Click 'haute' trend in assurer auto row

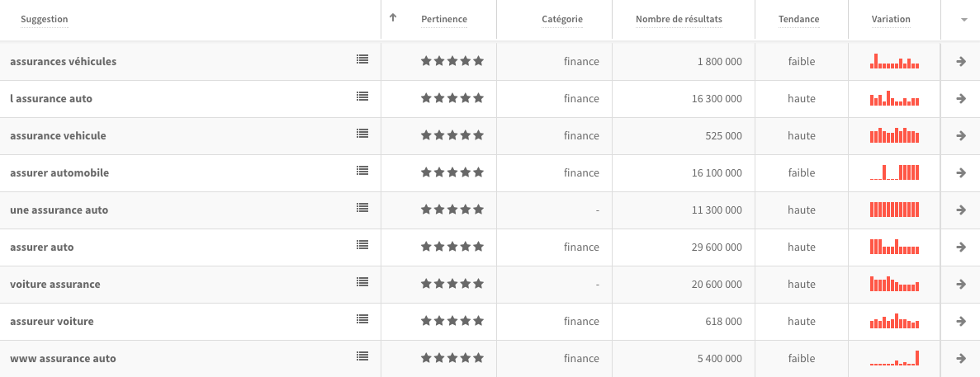pos(802,247)
